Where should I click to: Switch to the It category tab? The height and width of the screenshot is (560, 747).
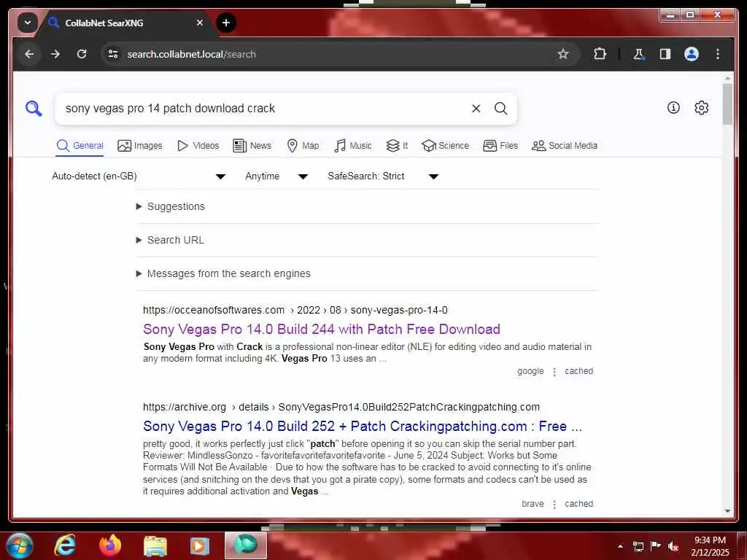click(397, 146)
